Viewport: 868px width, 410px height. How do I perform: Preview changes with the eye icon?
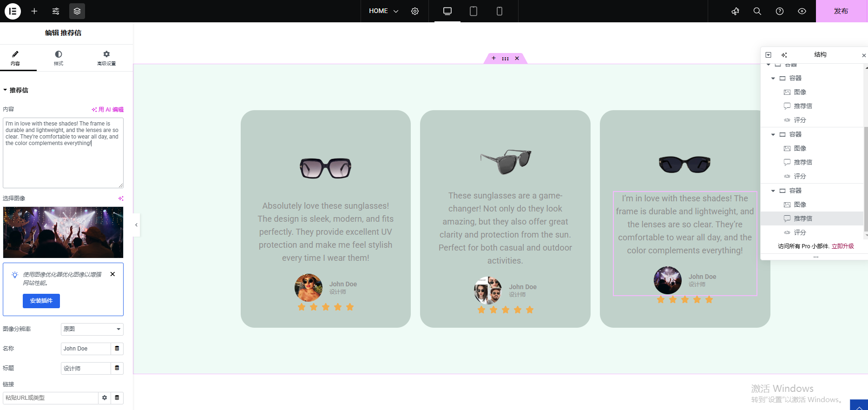click(802, 11)
